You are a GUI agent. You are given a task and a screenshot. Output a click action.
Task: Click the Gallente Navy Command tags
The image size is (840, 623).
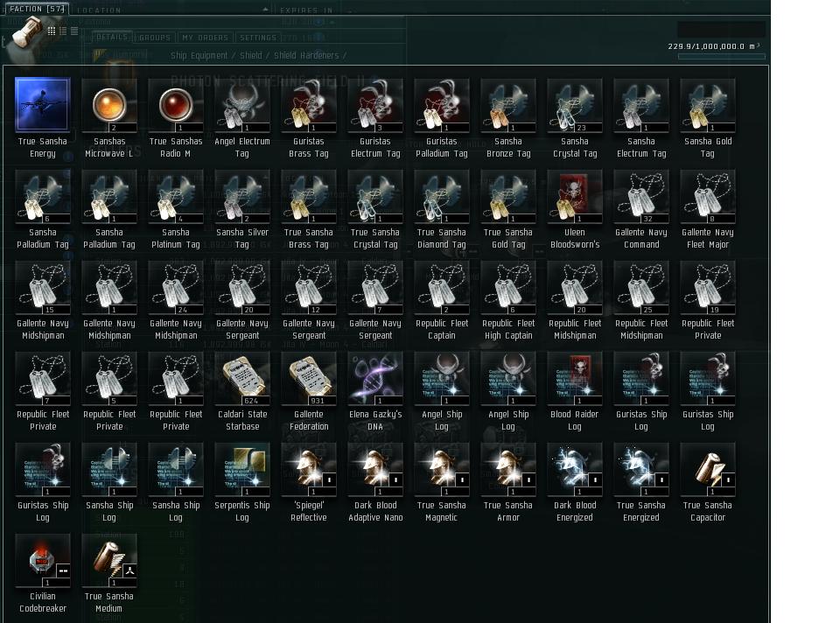tap(641, 196)
